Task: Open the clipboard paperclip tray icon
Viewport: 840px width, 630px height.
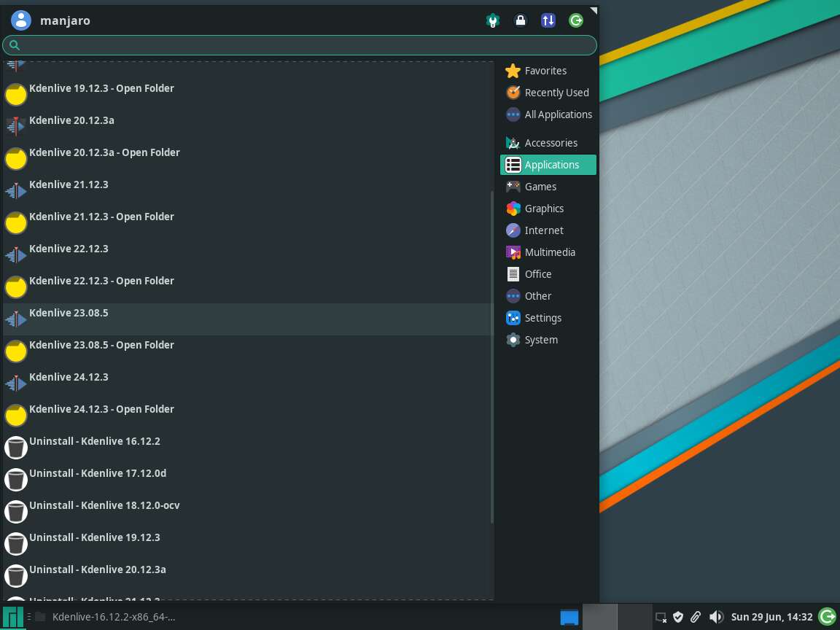Action: (696, 617)
